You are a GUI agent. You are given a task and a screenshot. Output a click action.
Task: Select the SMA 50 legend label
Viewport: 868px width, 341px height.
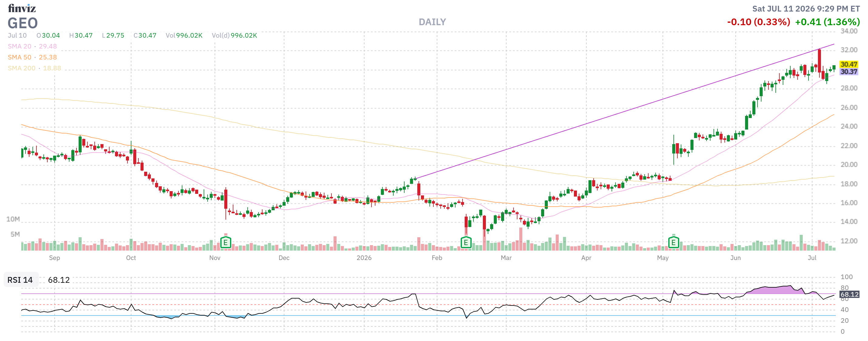pos(19,57)
